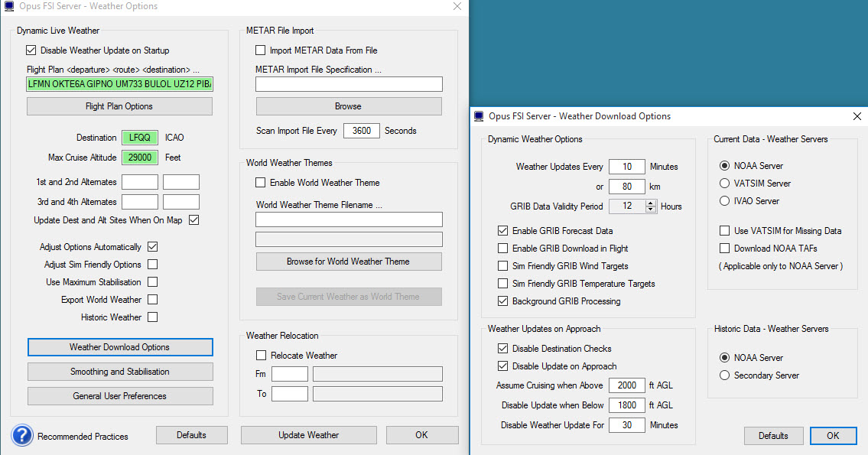Enable Sim Friendly GRIB Temperature Targets
The width and height of the screenshot is (868, 455).
click(502, 284)
